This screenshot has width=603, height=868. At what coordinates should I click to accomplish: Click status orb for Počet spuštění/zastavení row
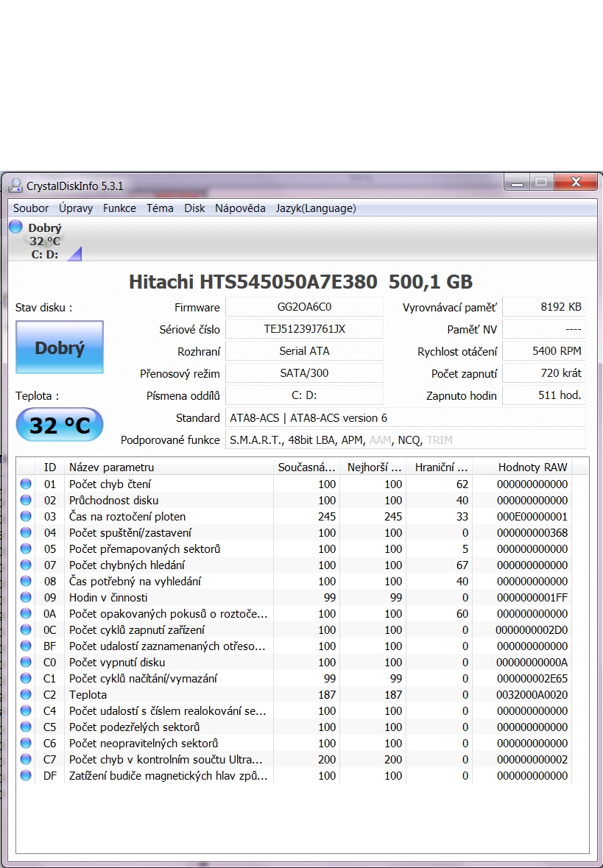pos(26,532)
